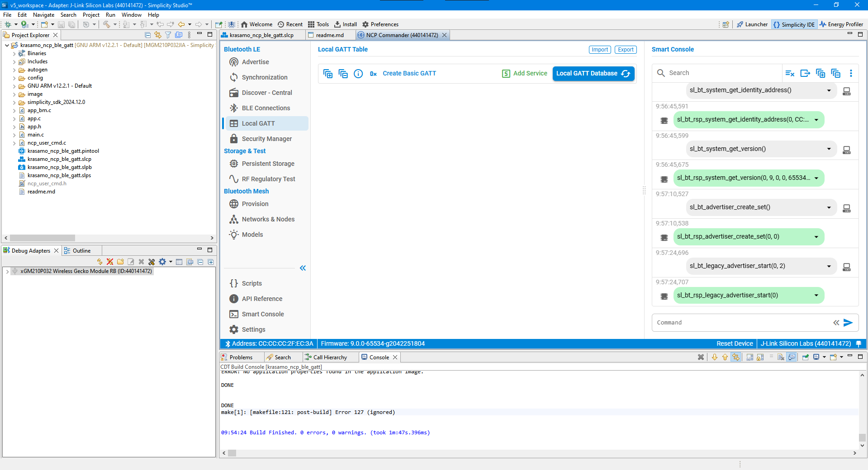
Task: Open Security Manager section
Action: pos(267,139)
